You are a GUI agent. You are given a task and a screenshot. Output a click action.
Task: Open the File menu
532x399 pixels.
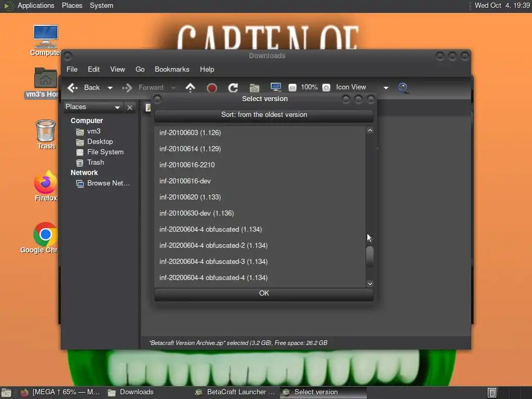tap(72, 69)
